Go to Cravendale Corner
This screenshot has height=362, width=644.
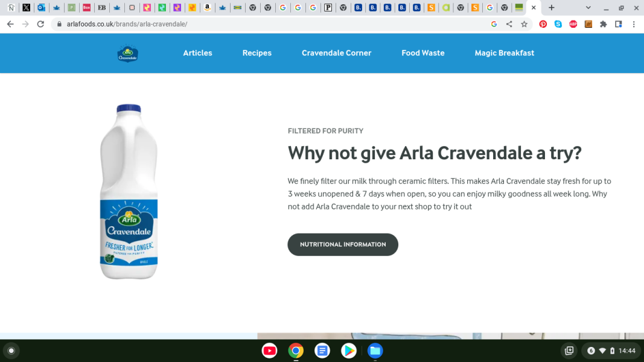coord(336,53)
